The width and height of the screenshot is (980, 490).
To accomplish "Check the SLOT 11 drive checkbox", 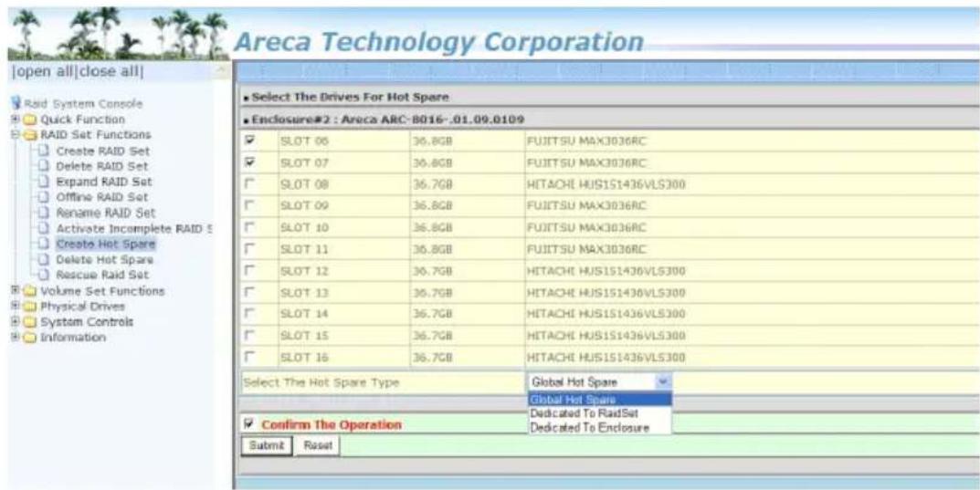I will click(x=250, y=249).
